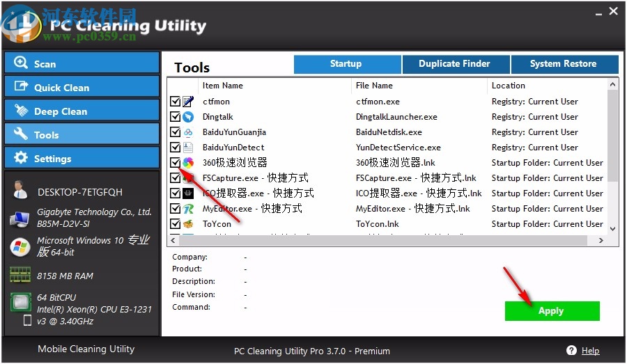This screenshot has width=627, height=364.
Task: Click Mobile Cleaning Utility link
Action: pyautogui.click(x=86, y=349)
